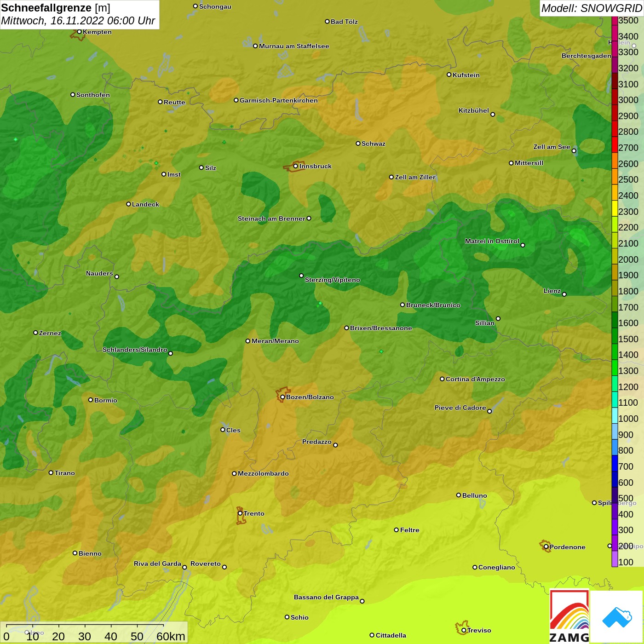Select Mittersill town label
Image resolution: width=644 pixels, height=644 pixels.
pyautogui.click(x=529, y=163)
